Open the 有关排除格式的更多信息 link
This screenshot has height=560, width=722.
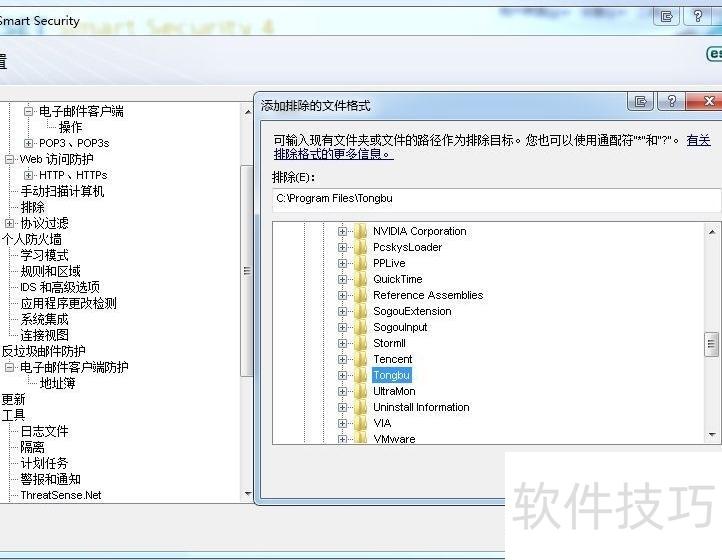tap(333, 154)
